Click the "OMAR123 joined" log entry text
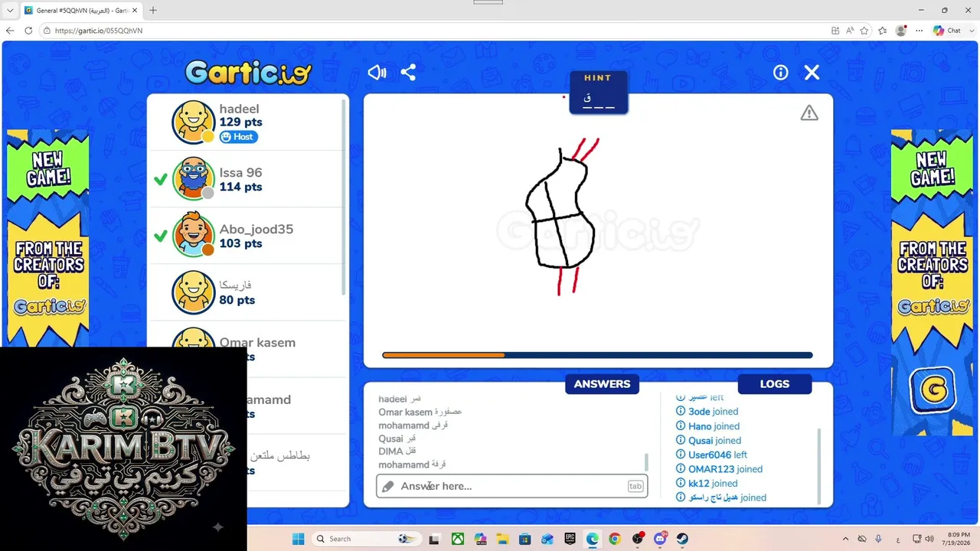 tap(725, 469)
